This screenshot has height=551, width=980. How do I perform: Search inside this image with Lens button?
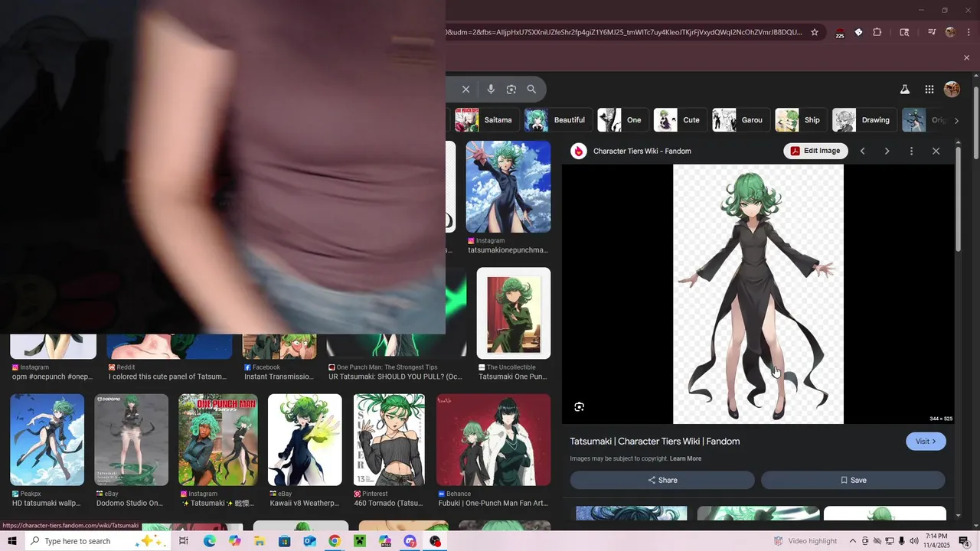[x=580, y=406]
